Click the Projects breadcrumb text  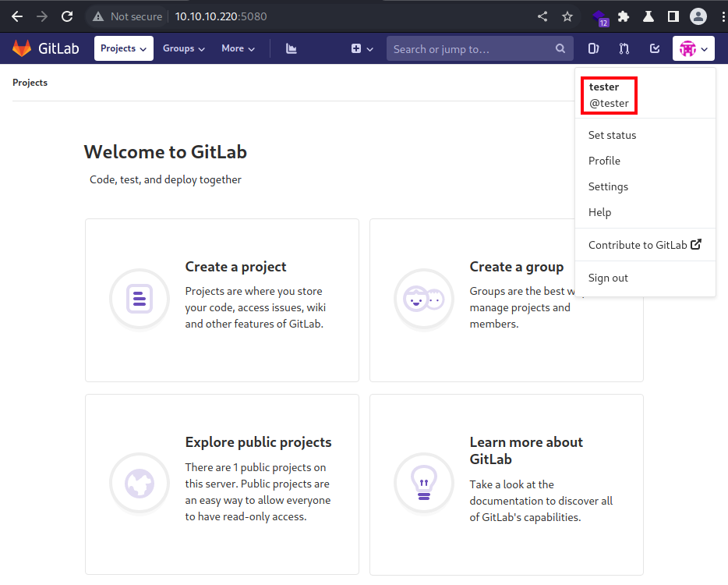(30, 83)
